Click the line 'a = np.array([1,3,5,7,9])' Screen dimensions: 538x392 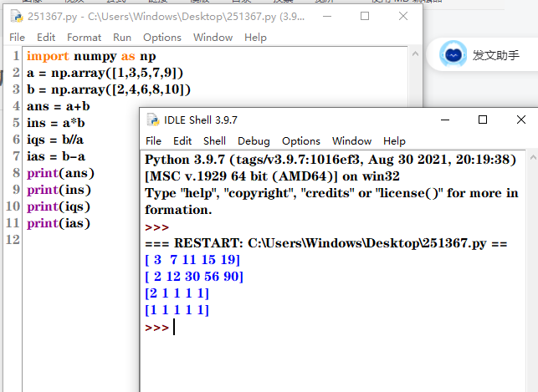(x=105, y=73)
